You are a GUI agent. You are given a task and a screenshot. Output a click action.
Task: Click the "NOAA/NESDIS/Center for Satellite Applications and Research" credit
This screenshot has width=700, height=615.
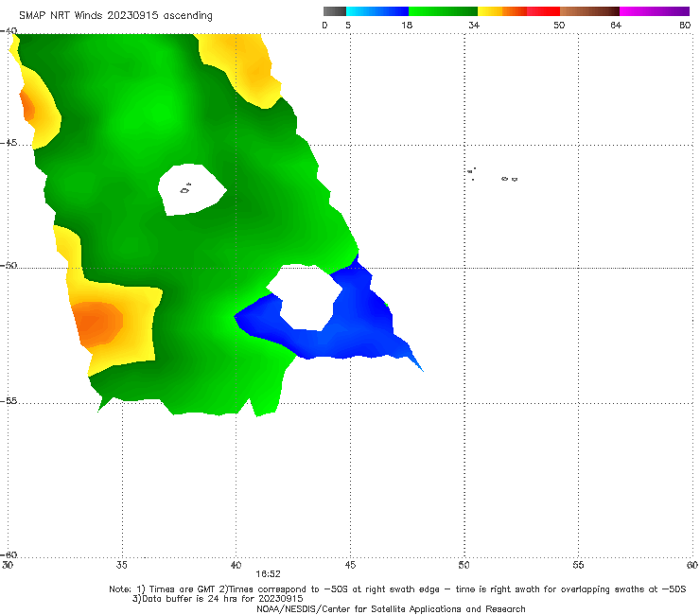pos(391,608)
